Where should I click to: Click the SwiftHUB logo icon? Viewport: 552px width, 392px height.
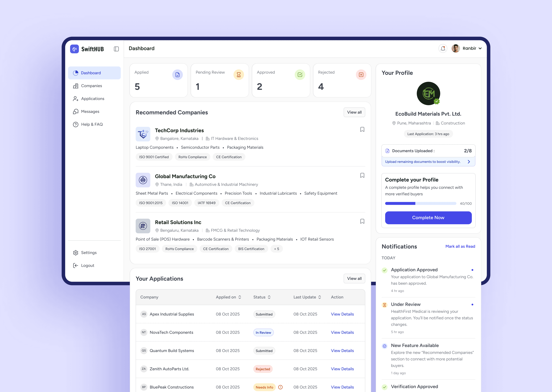click(74, 49)
